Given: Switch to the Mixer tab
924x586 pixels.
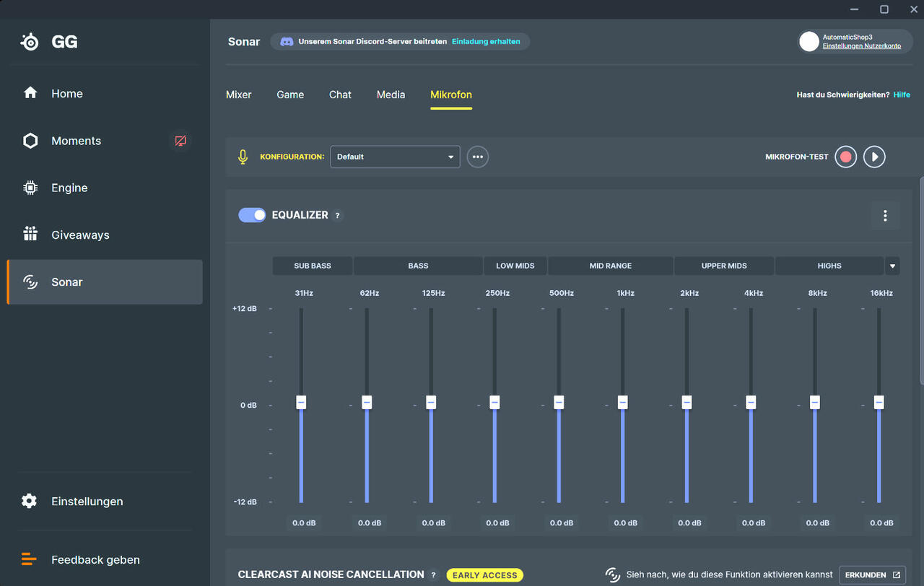Looking at the screenshot, I should [239, 95].
